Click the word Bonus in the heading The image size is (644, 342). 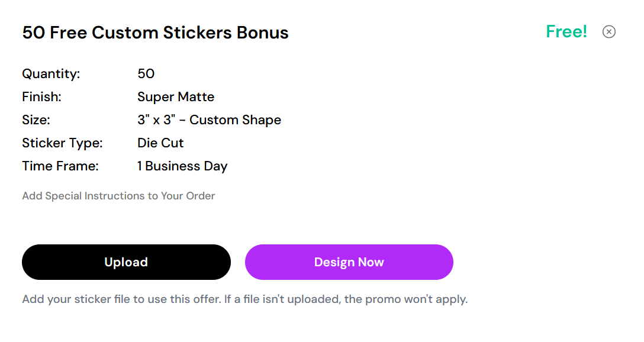tap(262, 33)
